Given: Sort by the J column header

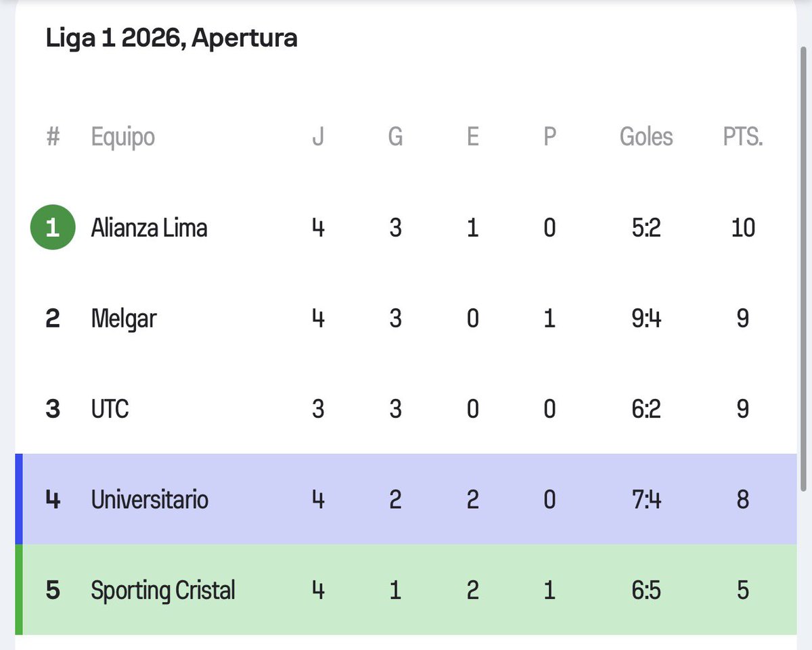Looking at the screenshot, I should (x=318, y=137).
